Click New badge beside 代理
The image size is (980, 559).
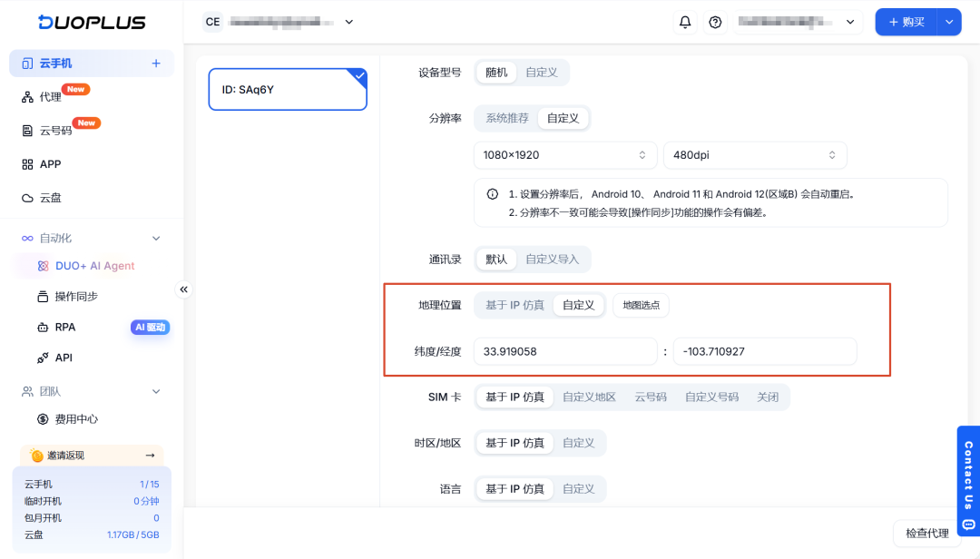pyautogui.click(x=75, y=90)
